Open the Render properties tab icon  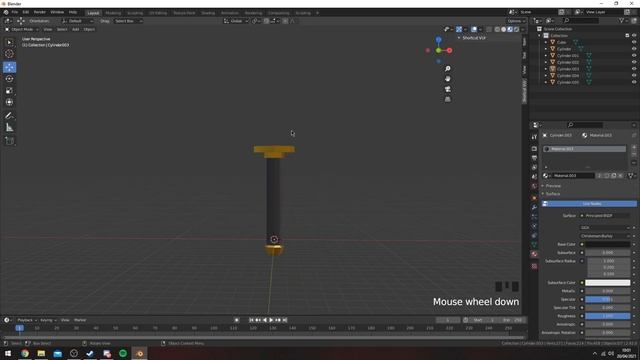[534, 149]
